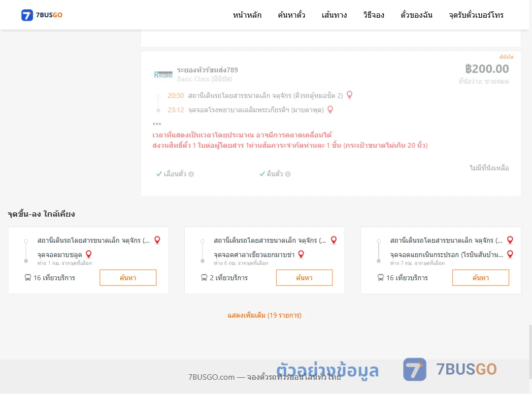The height and width of the screenshot is (394, 532).
Task: Click the มินิบัส tag label
Action: [506, 57]
